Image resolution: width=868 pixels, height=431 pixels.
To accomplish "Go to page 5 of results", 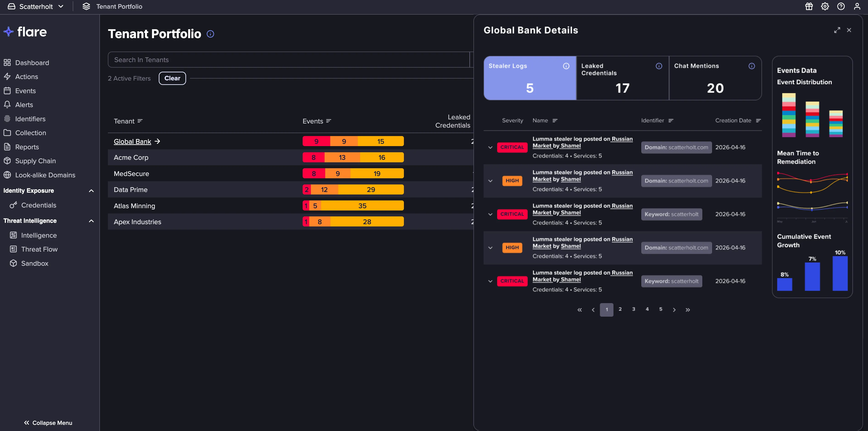I will coord(660,309).
